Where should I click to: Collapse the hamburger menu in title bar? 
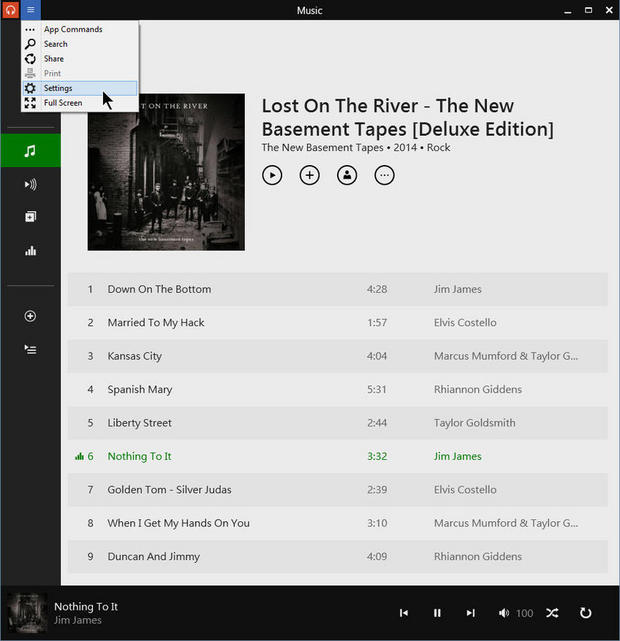tap(30, 10)
